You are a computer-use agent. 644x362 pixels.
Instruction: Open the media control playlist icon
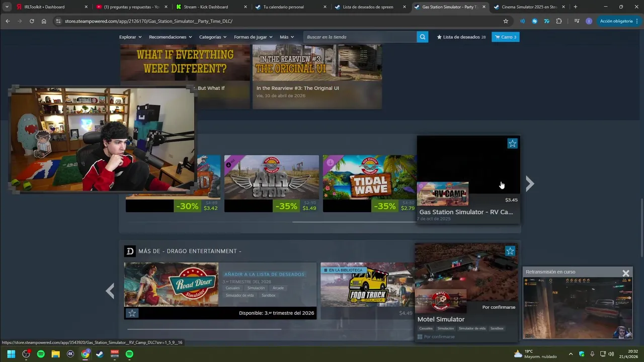pos(577,21)
